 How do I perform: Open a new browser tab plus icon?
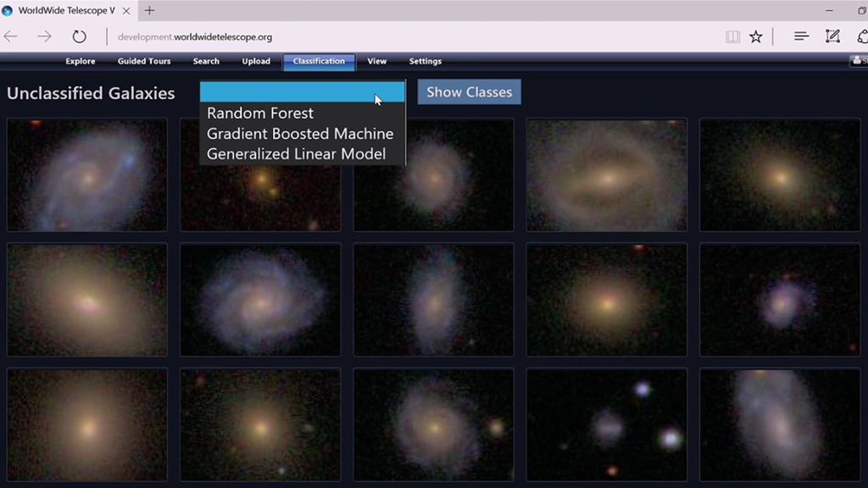149,10
